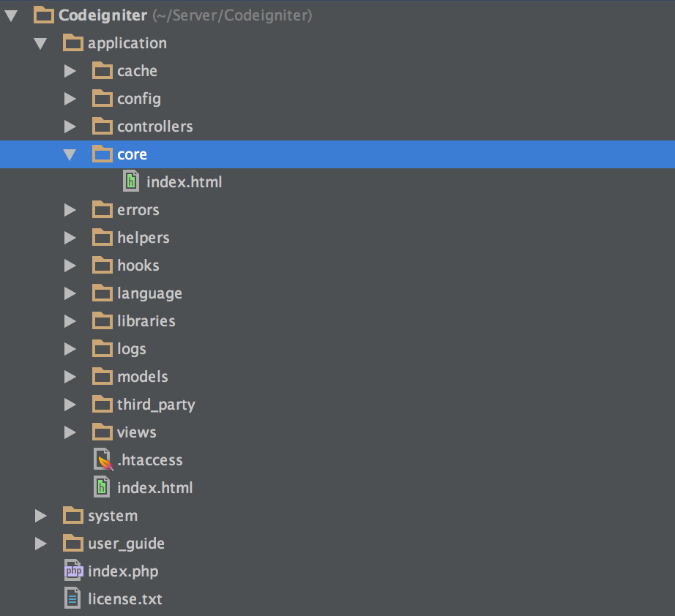Viewport: 675px width, 616px height.
Task: Select the language folder label
Action: point(150,294)
